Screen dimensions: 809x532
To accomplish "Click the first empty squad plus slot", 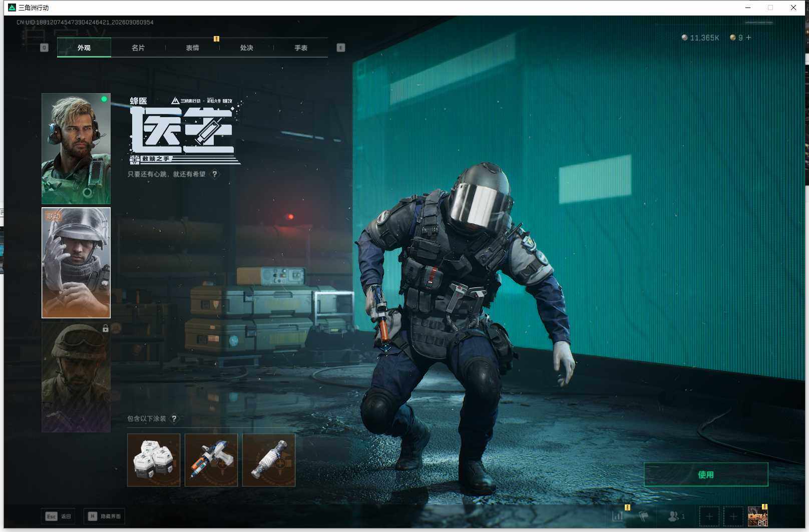I will click(709, 516).
